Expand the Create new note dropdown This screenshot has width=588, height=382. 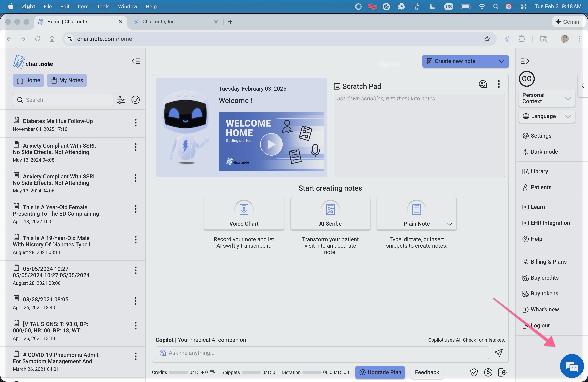pyautogui.click(x=501, y=61)
